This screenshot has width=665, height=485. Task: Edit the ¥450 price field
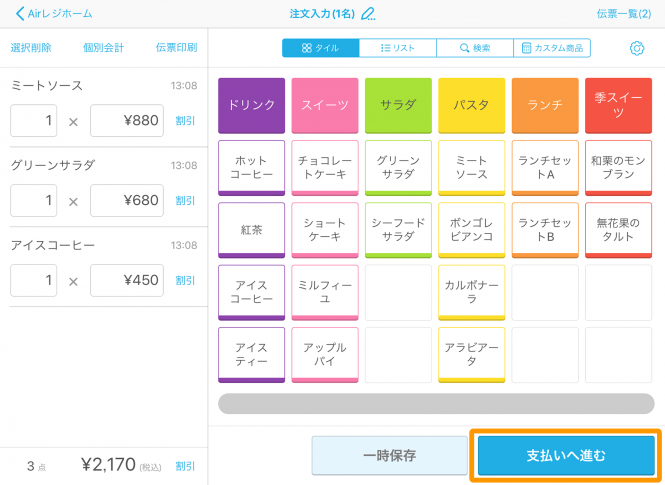(126, 280)
